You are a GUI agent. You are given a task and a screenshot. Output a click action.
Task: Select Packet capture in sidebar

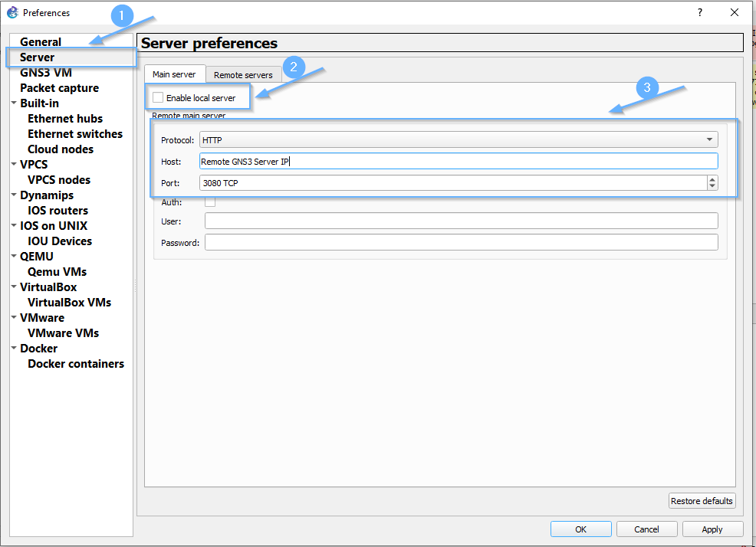(x=59, y=88)
